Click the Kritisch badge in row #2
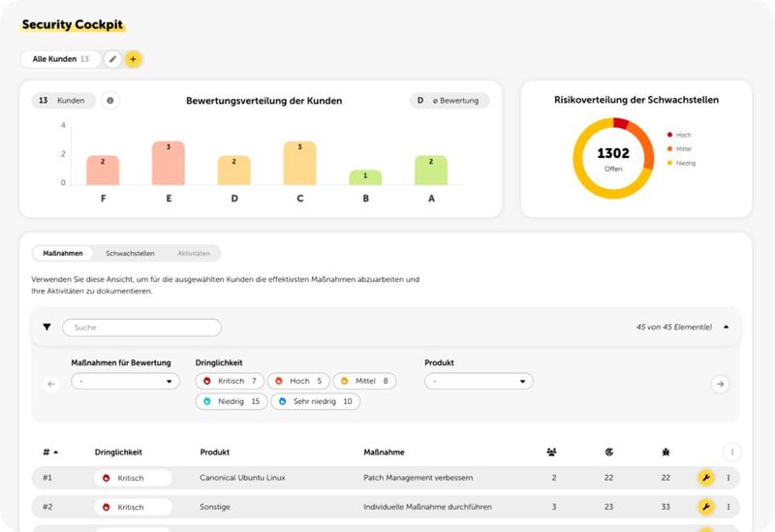The height and width of the screenshot is (532, 775). [133, 507]
